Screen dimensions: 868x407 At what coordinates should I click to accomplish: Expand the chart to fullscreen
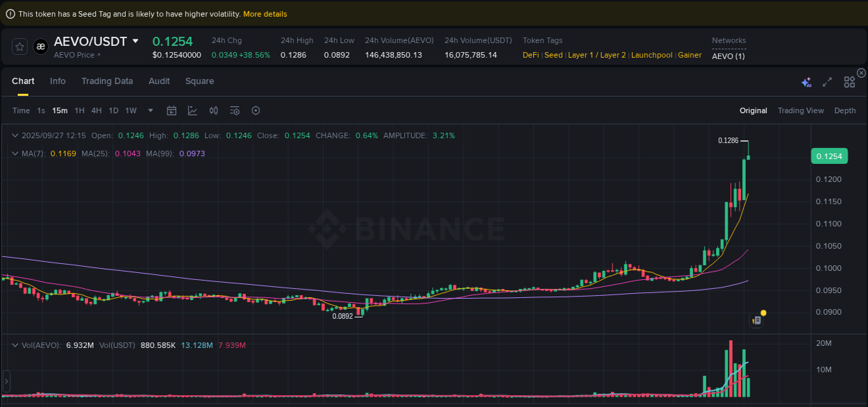click(827, 82)
